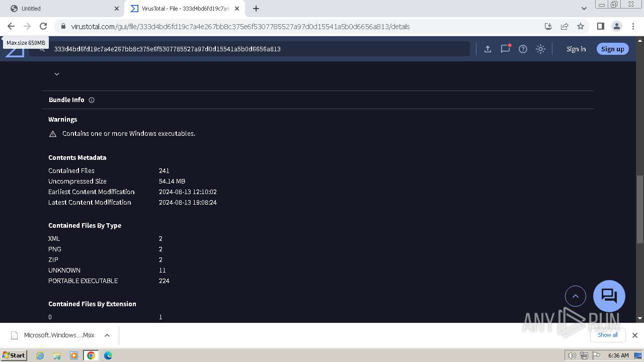The image size is (644, 362).
Task: Click the Contained Files value 241
Action: (x=164, y=171)
